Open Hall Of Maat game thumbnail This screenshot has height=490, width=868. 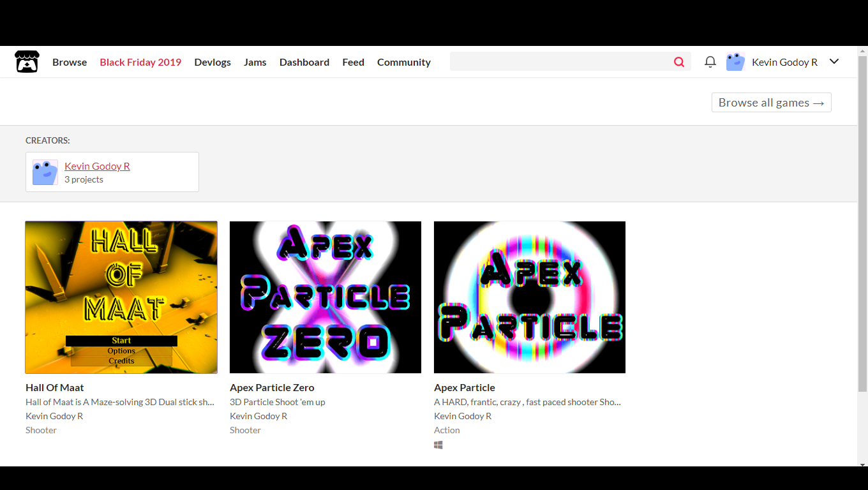tap(121, 297)
